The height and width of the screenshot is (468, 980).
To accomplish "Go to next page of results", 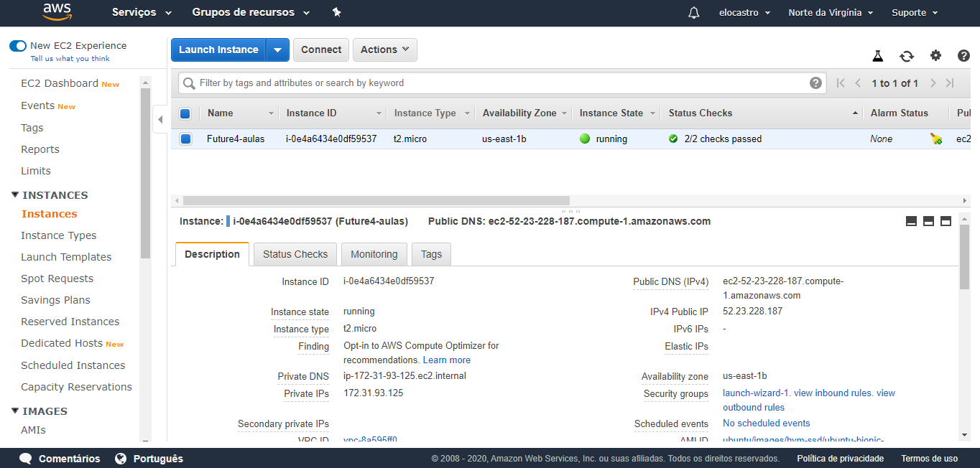I will (933, 83).
